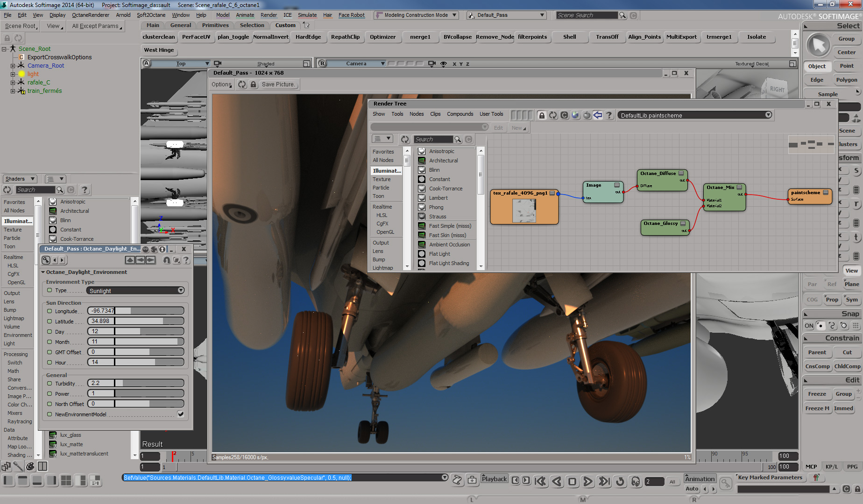Click the help icon in left Shaders panel
The image size is (863, 504).
pyautogui.click(x=84, y=189)
